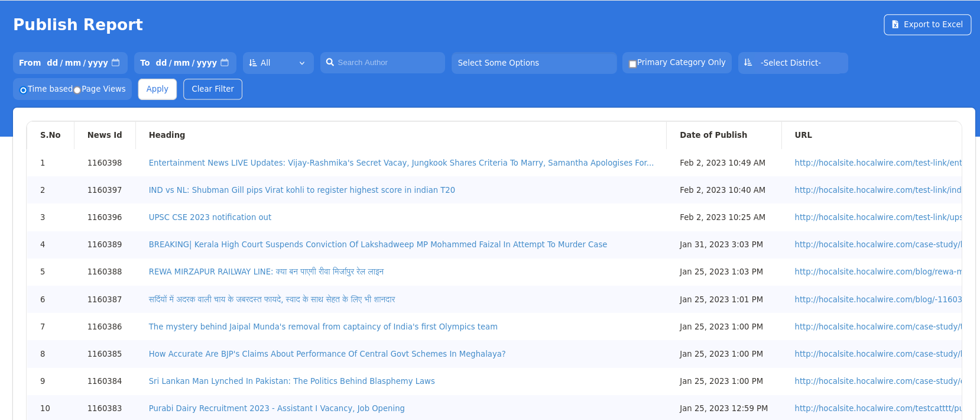Open the Purabi Dairy Recruitment 2023 headline
The width and height of the screenshot is (980, 420).
(277, 408)
